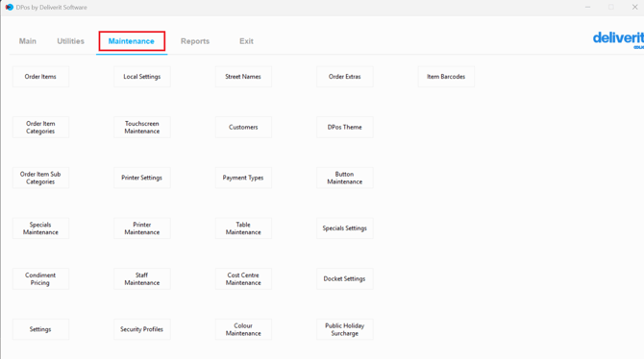Open Security Profiles
This screenshot has height=359, width=644.
(x=142, y=329)
